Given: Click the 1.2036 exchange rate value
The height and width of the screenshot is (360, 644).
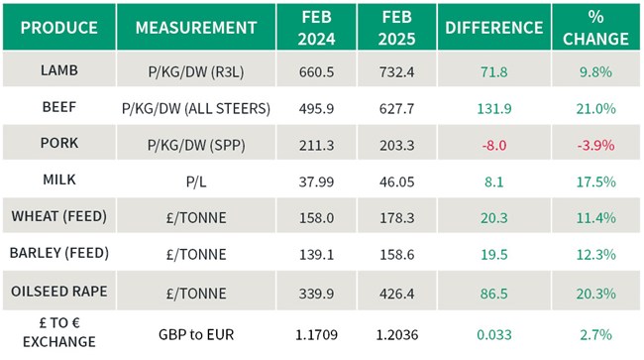Looking at the screenshot, I should pyautogui.click(x=396, y=334).
